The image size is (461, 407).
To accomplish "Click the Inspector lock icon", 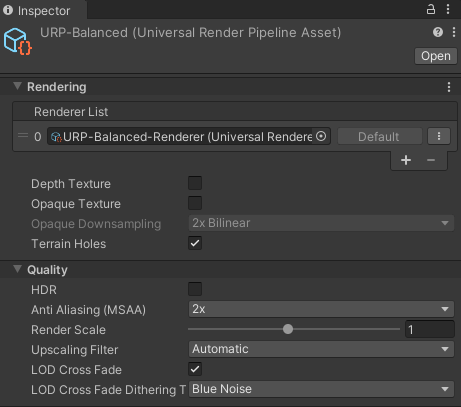I will (431, 9).
